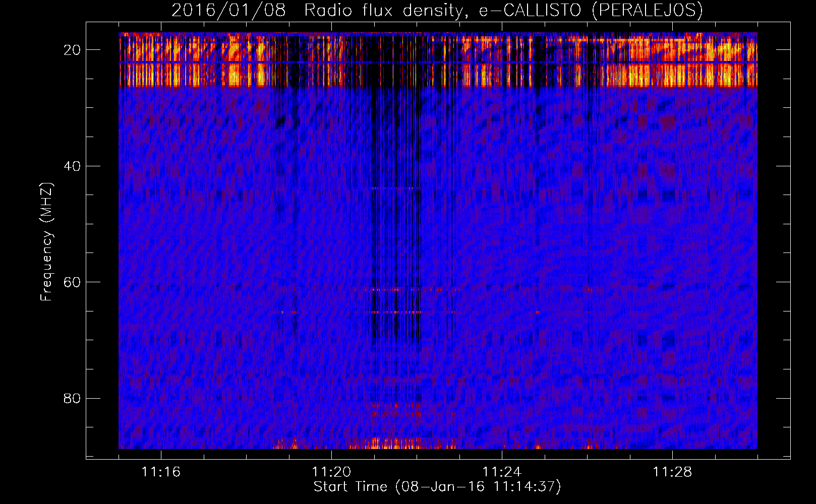Click the 20 MHz frequency tick label

click(x=72, y=50)
